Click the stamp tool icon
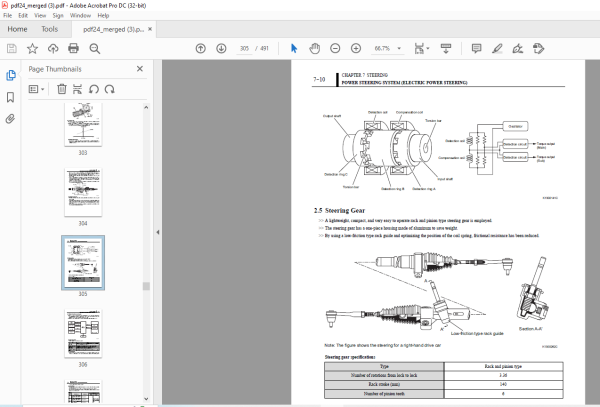Screen dimensions: 600x407 [538, 49]
